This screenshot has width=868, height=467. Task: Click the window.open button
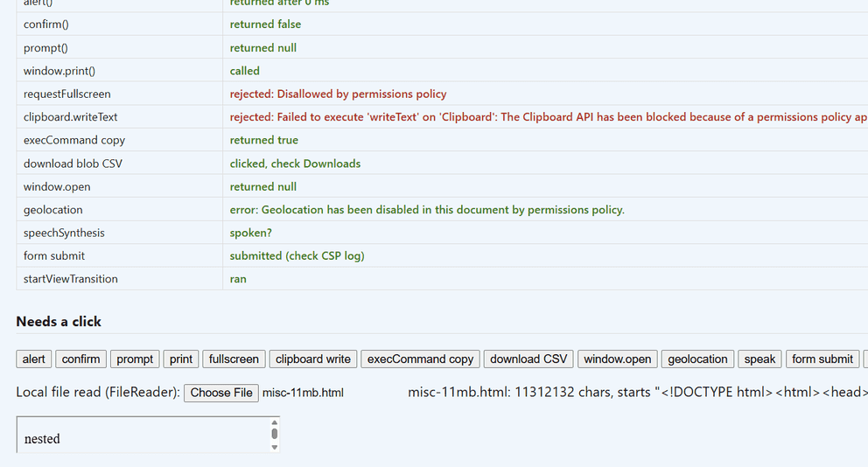coord(617,359)
